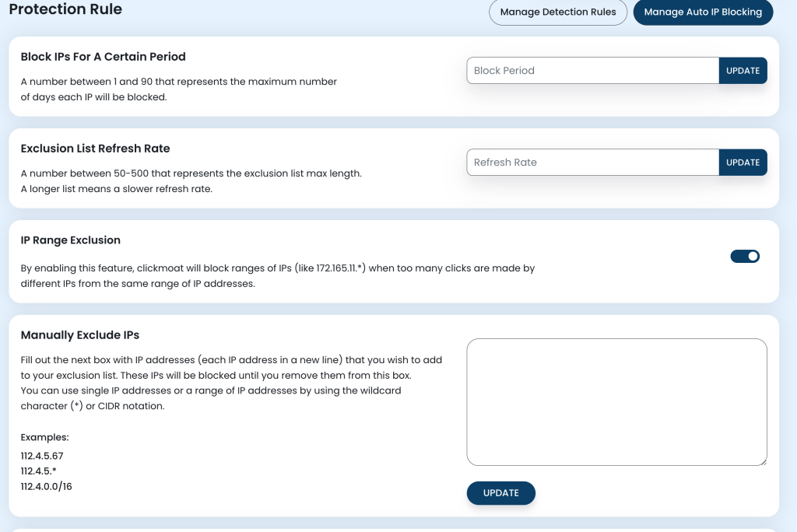Focus the Block Period input field
Viewport: 797px width, 532px height.
point(592,71)
